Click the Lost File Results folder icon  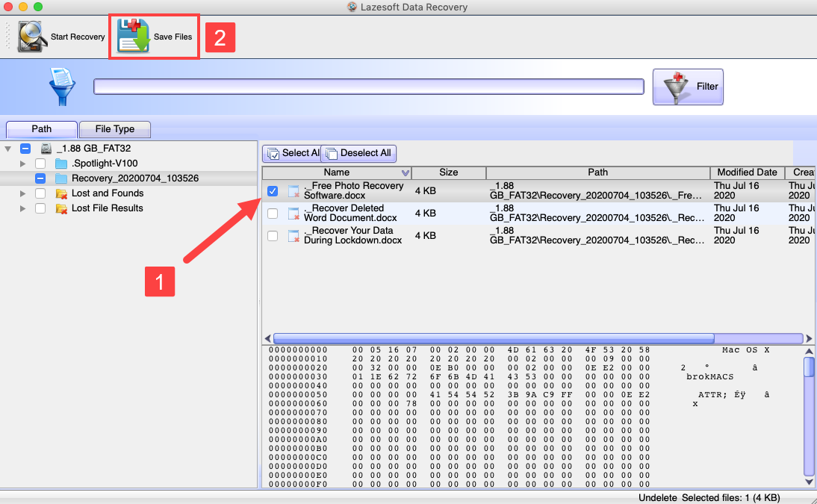click(x=61, y=208)
